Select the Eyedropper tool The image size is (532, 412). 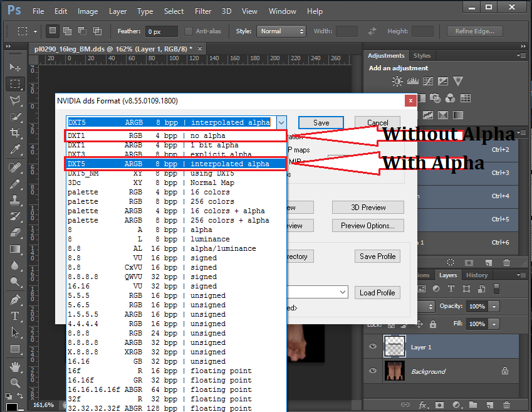click(x=15, y=149)
